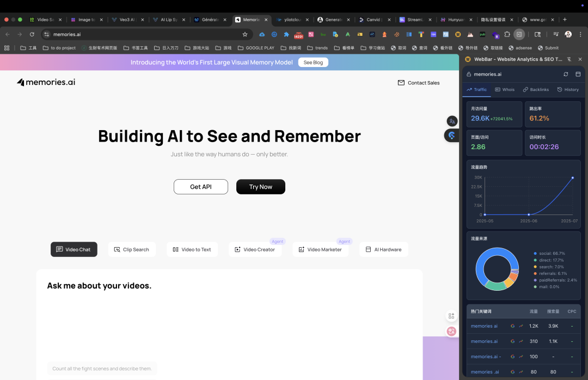
Task: Select the Clip Search tab
Action: pos(132,249)
